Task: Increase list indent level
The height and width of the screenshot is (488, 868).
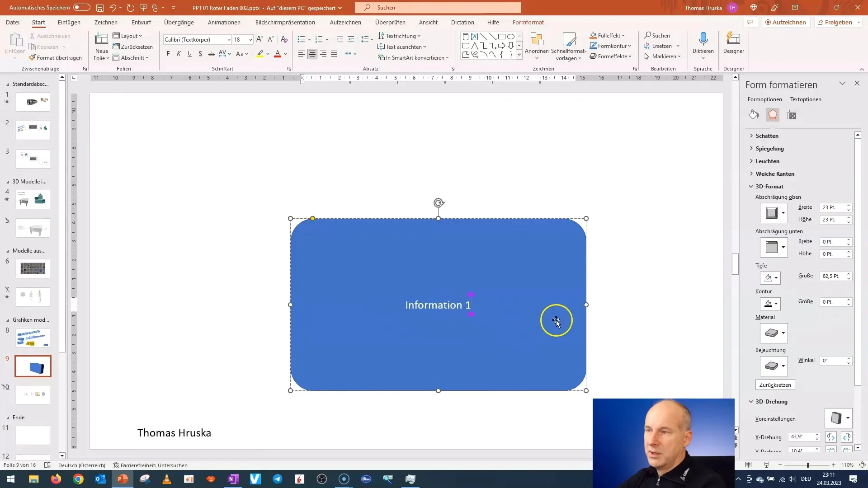Action: pyautogui.click(x=351, y=40)
